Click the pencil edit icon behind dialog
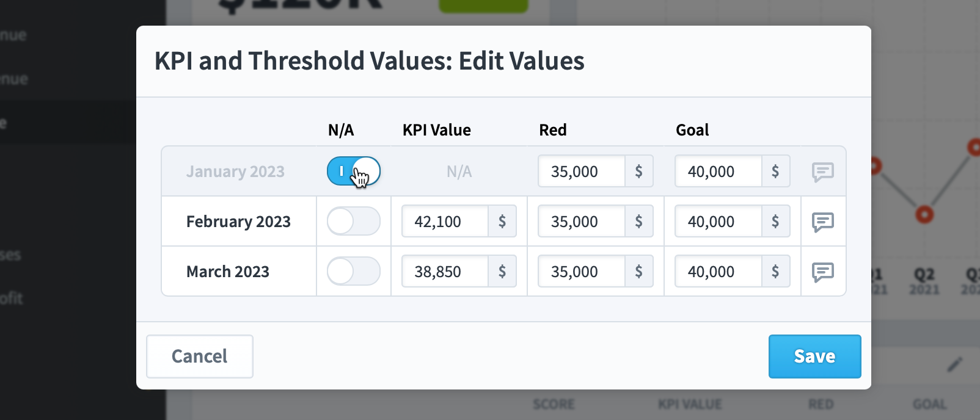Image resolution: width=980 pixels, height=420 pixels. pyautogui.click(x=954, y=364)
